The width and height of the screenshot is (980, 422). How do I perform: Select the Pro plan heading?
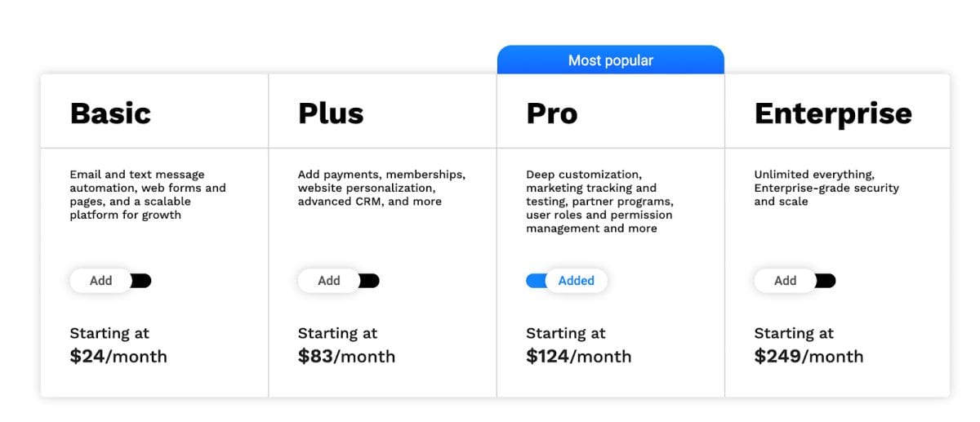551,113
